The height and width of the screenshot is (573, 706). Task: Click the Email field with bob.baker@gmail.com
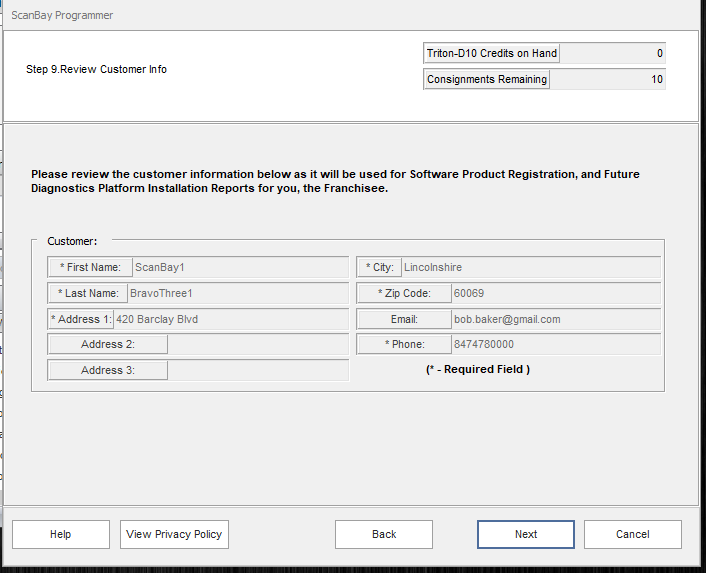[x=554, y=319]
